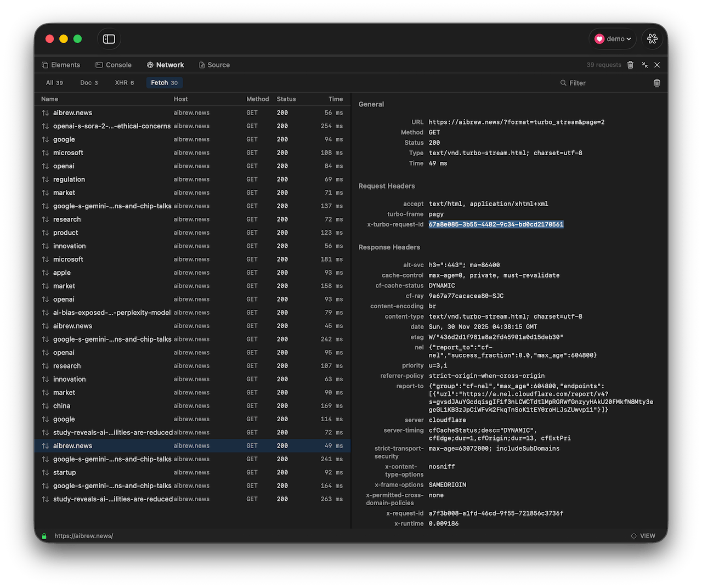Image resolution: width=702 pixels, height=588 pixels.
Task: Click the sort arrows beside the google request
Action: point(45,139)
